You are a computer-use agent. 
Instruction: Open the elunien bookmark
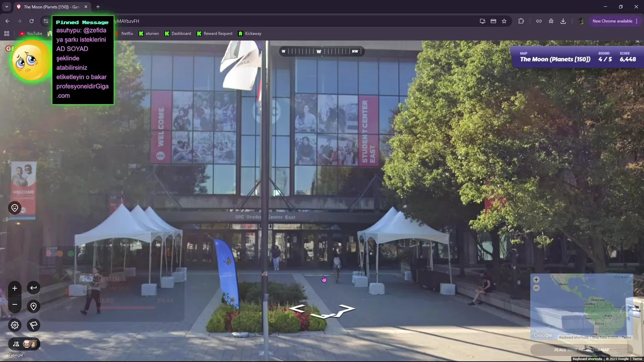pyautogui.click(x=149, y=34)
